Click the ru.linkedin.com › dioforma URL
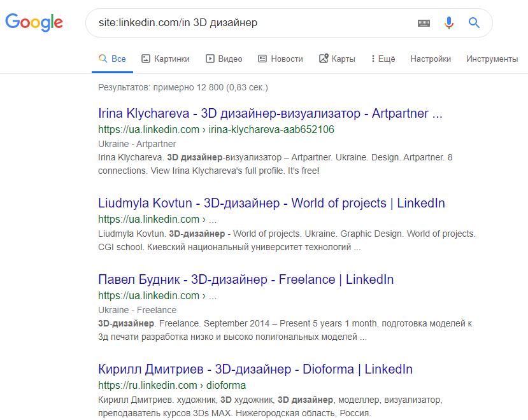 pyautogui.click(x=172, y=385)
